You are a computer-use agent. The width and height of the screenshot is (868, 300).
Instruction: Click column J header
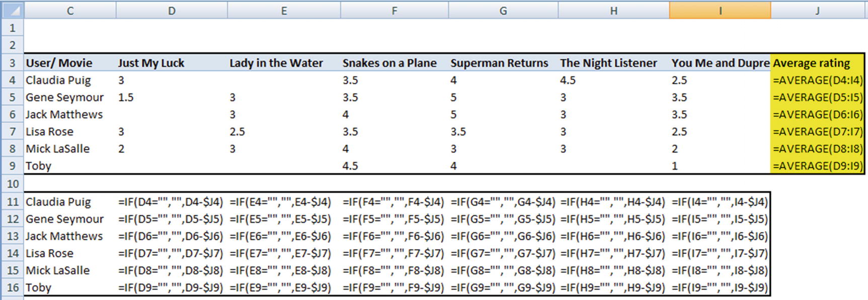tap(818, 11)
